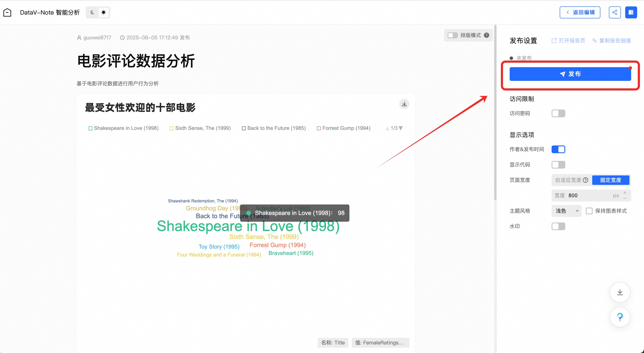The height and width of the screenshot is (353, 644).
Task: Click the 打开报告页 link
Action: tap(568, 40)
